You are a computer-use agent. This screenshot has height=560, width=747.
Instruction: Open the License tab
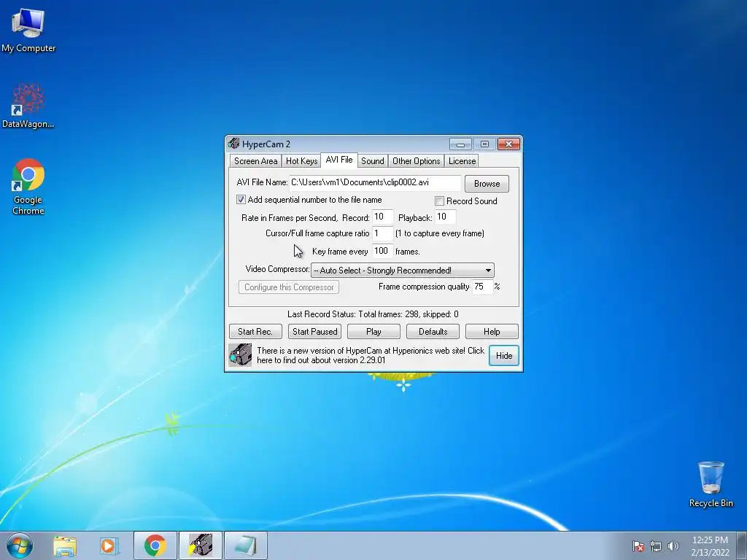pyautogui.click(x=462, y=161)
